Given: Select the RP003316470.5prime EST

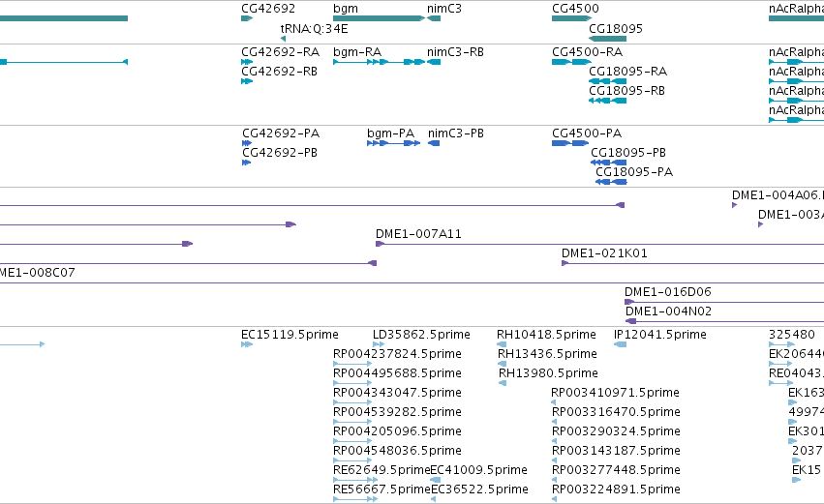Looking at the screenshot, I should (x=554, y=422).
